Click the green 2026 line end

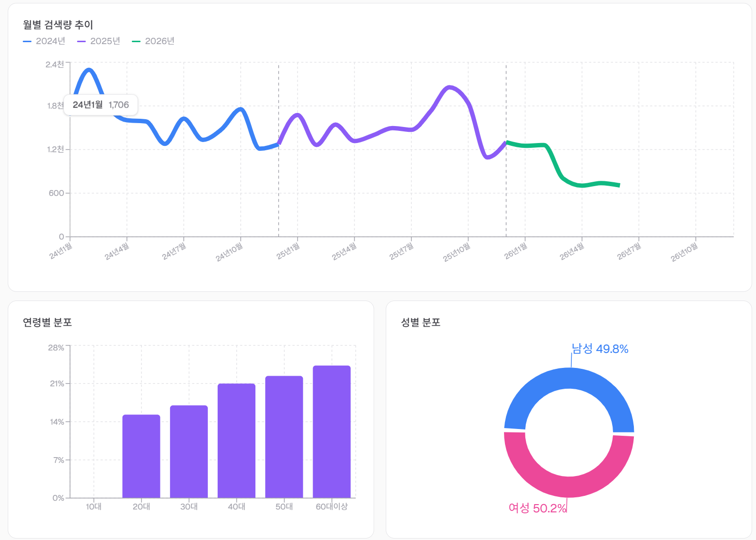[619, 185]
